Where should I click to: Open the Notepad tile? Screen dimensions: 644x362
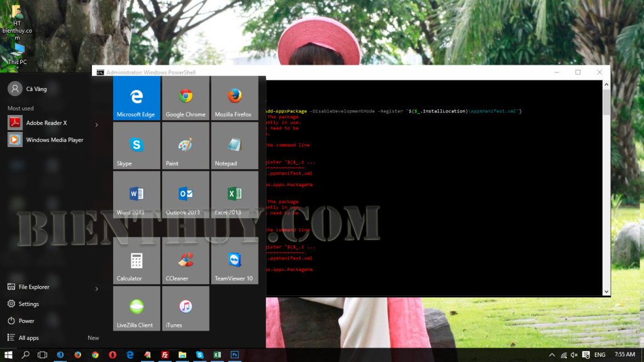(235, 146)
